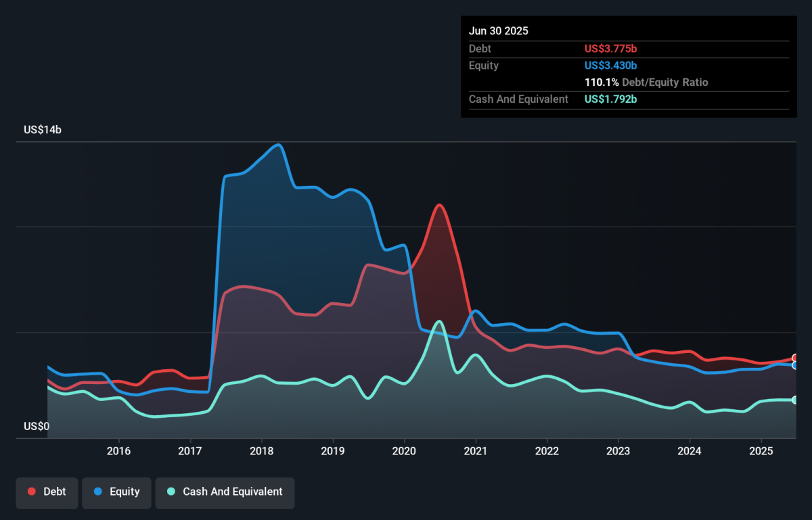Select the 2023 x-axis label

click(618, 451)
